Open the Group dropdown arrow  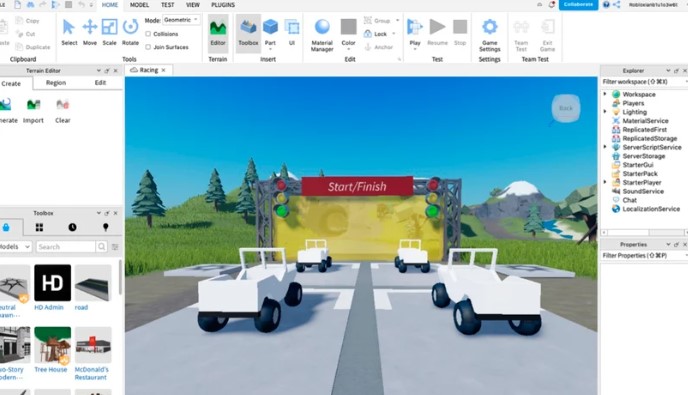click(x=398, y=20)
